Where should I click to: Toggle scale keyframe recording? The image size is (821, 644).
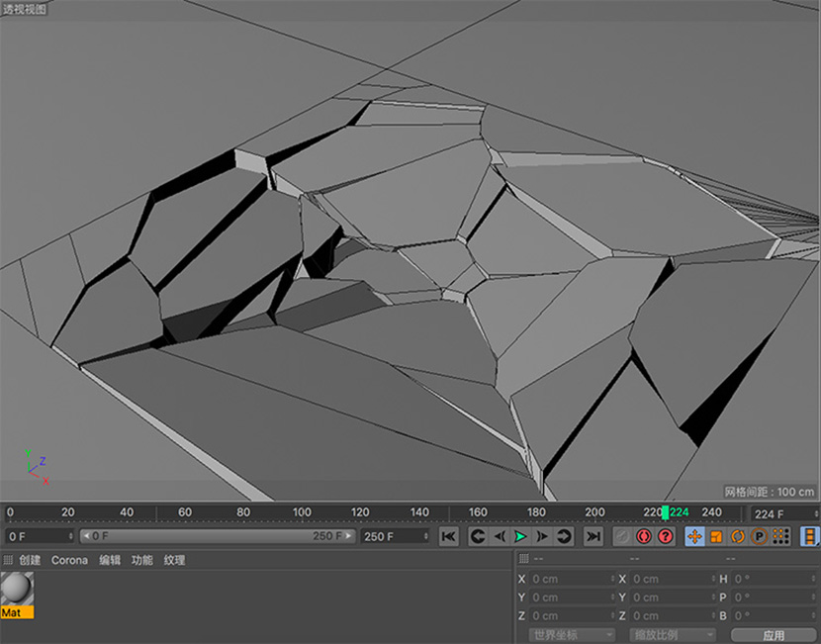point(716,536)
